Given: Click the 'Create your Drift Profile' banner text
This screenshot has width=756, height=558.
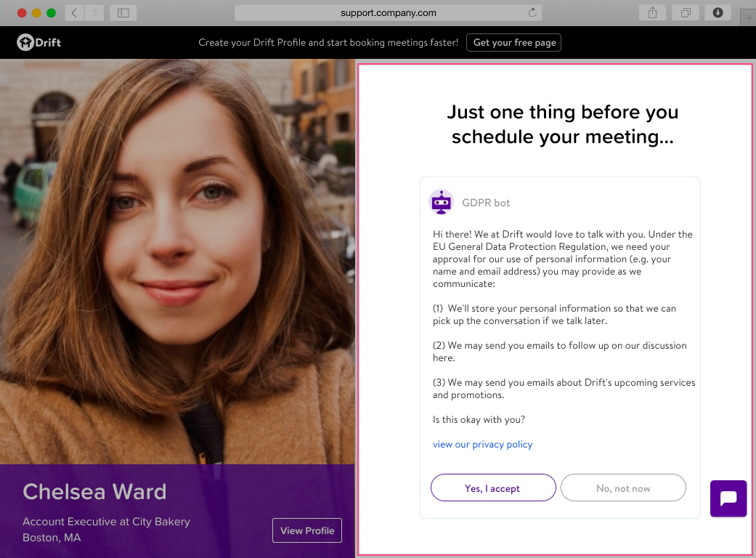Looking at the screenshot, I should (328, 42).
